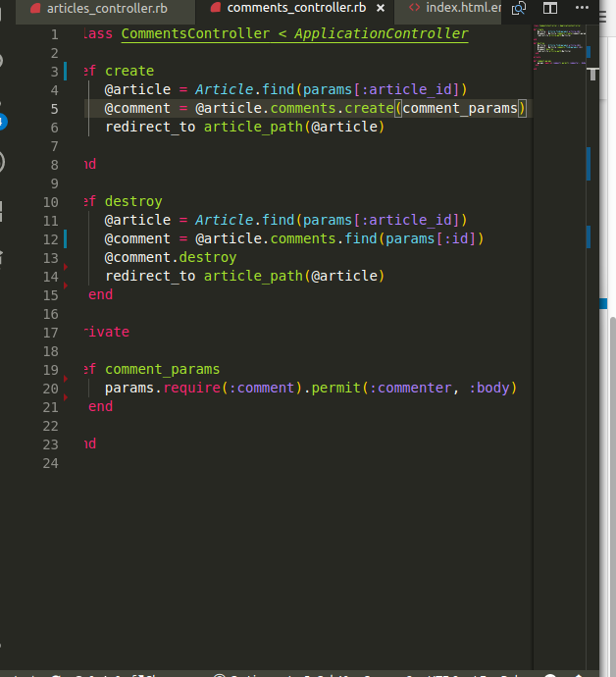Image resolution: width=616 pixels, height=677 pixels.
Task: Place cursor on comment_params in line 5
Action: tap(459, 108)
